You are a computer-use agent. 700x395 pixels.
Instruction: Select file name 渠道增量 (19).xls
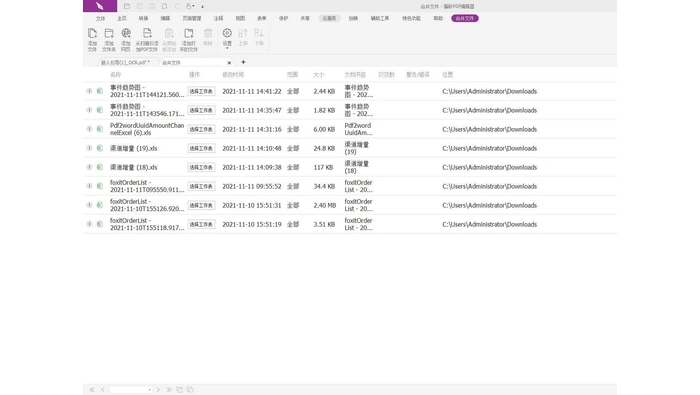(x=133, y=148)
